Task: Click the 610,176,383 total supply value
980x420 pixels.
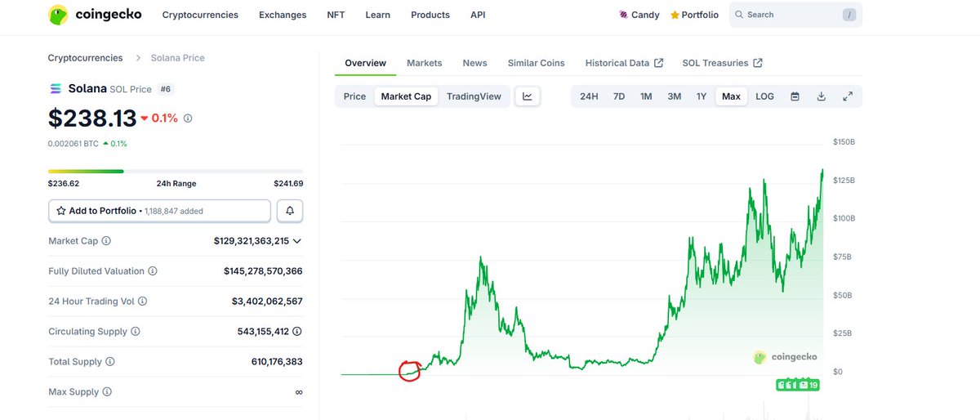Action: click(277, 361)
